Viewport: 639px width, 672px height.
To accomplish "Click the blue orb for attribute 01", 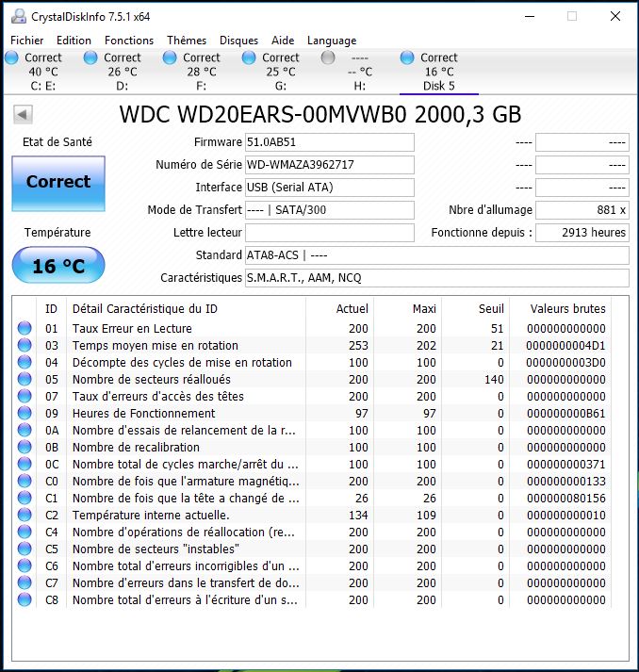I will click(x=25, y=328).
